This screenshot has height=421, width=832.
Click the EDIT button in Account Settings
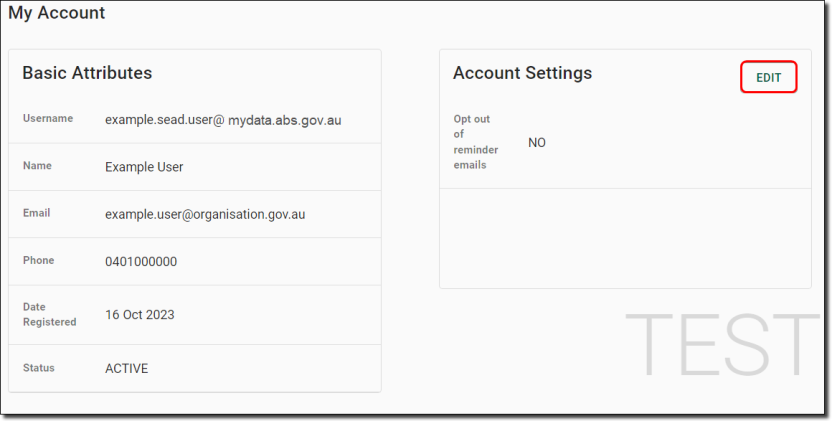click(768, 78)
